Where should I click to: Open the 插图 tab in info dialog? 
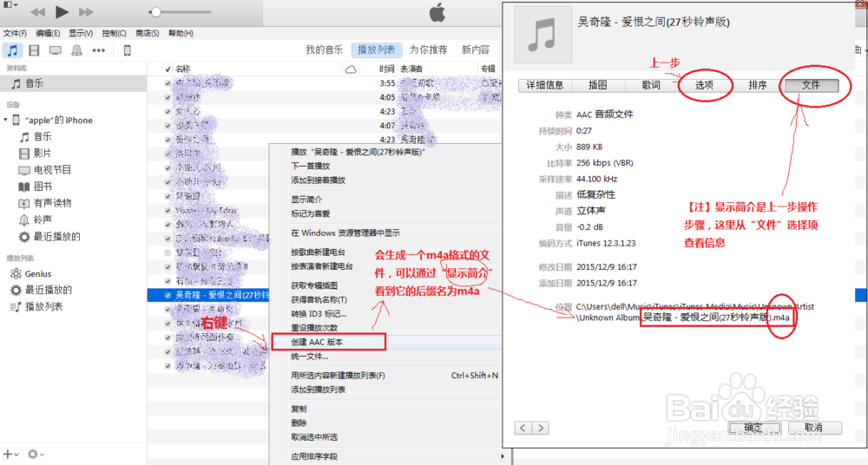[598, 85]
